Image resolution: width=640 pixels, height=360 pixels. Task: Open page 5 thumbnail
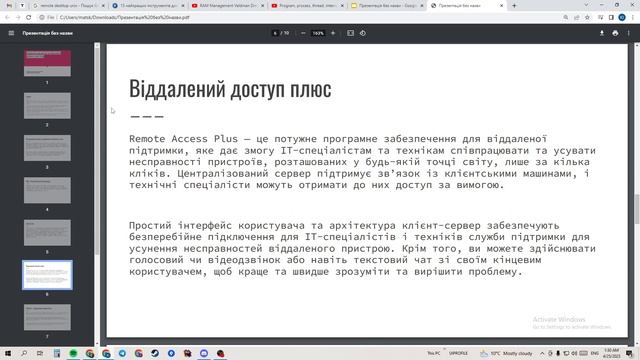pyautogui.click(x=47, y=233)
